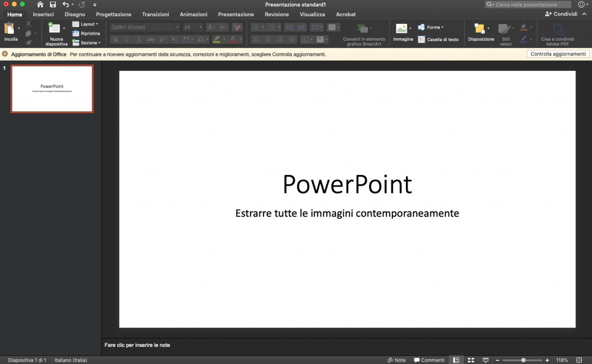
Task: Align text right
Action: click(x=279, y=40)
